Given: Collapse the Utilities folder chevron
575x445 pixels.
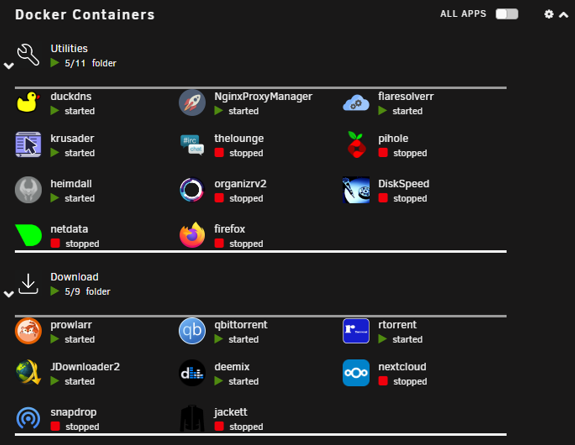Looking at the screenshot, I should click(x=9, y=66).
